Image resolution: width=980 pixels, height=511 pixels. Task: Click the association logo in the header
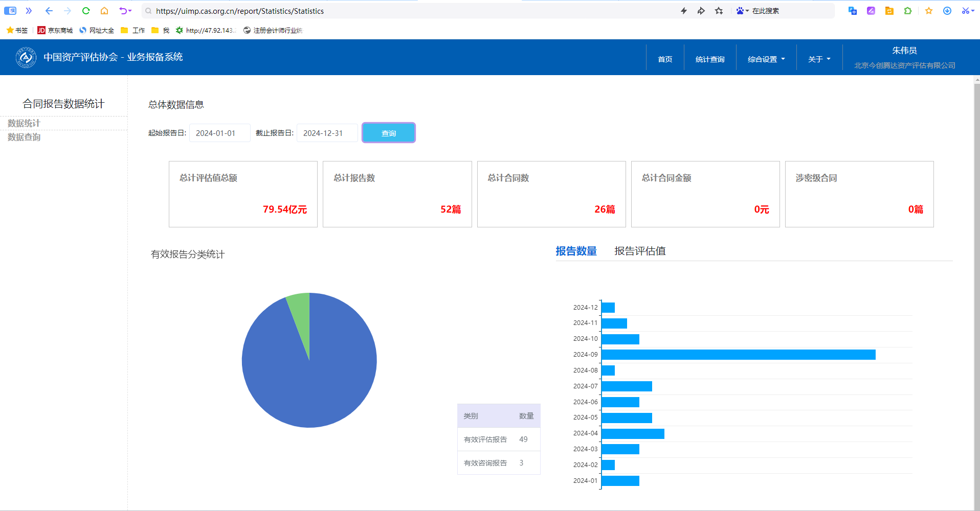pyautogui.click(x=26, y=57)
